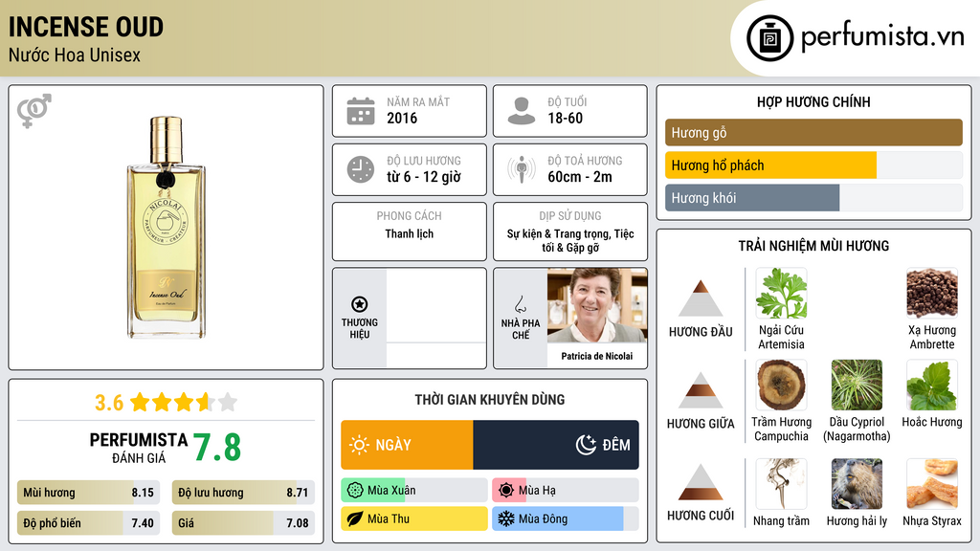
Task: Select the Xạ Hương Ambrette note image
Action: tap(932, 294)
